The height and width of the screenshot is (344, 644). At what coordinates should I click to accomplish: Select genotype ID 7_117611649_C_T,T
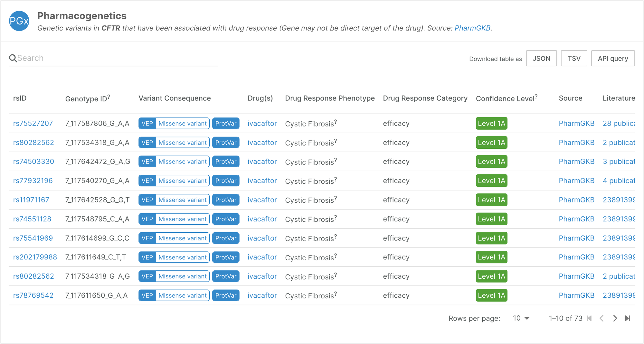96,257
